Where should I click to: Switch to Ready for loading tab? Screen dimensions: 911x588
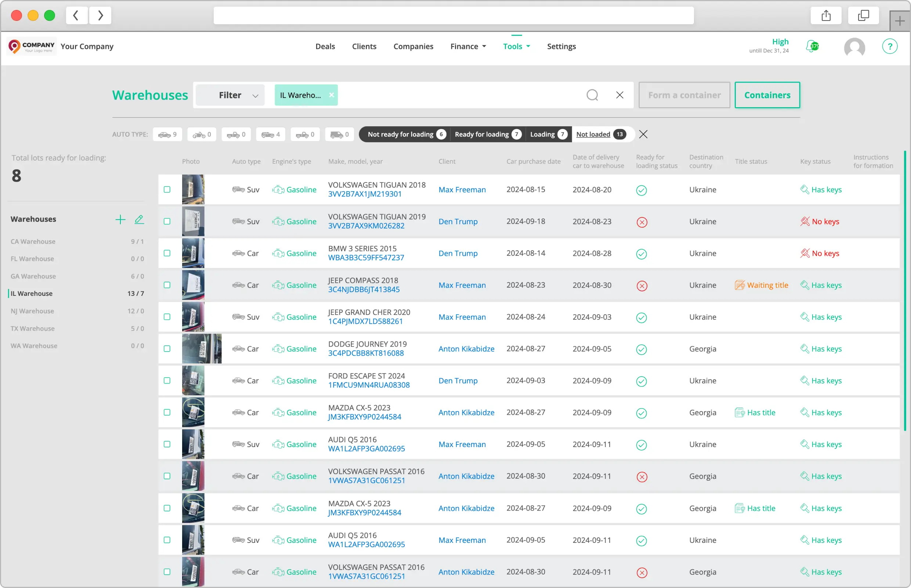pos(487,134)
